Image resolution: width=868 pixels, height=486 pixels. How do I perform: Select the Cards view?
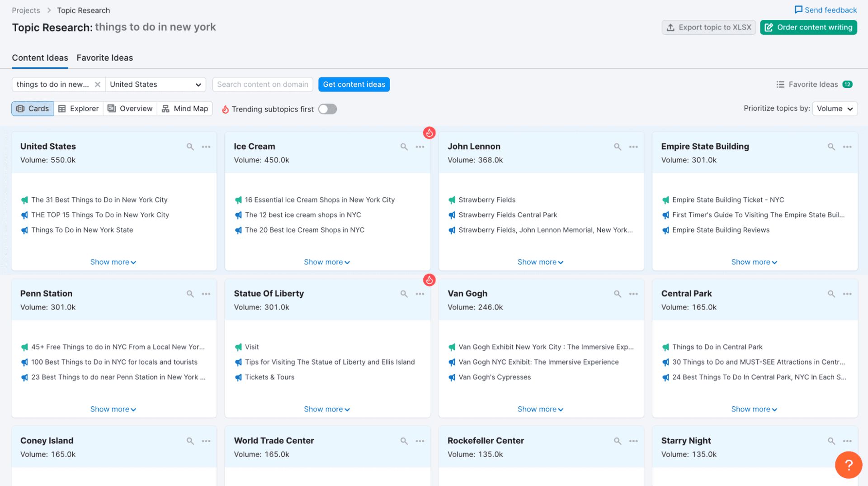33,109
